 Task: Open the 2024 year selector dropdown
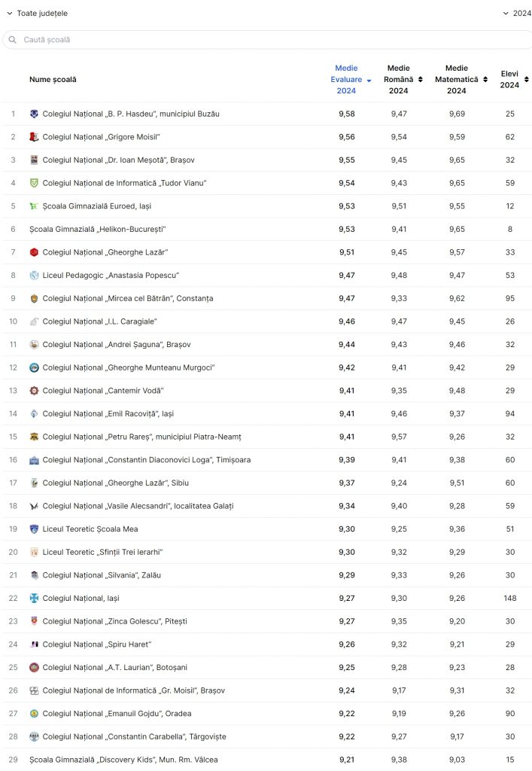(517, 14)
